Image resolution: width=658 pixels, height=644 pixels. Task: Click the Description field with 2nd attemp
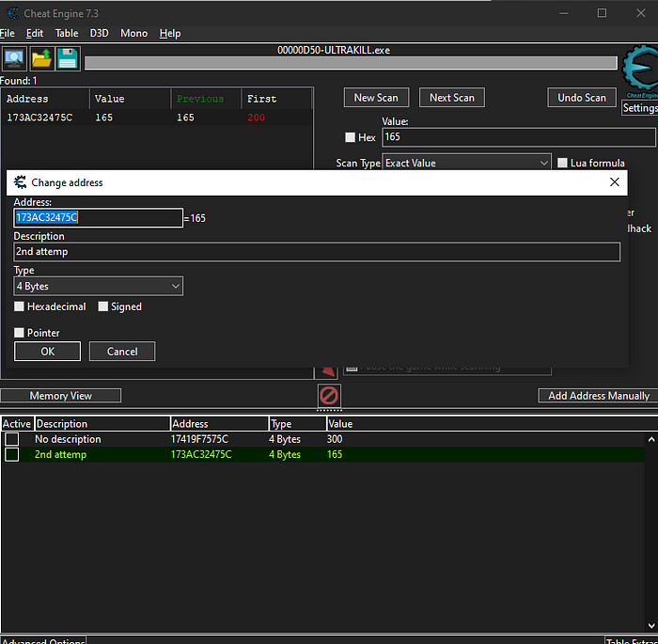(x=317, y=252)
